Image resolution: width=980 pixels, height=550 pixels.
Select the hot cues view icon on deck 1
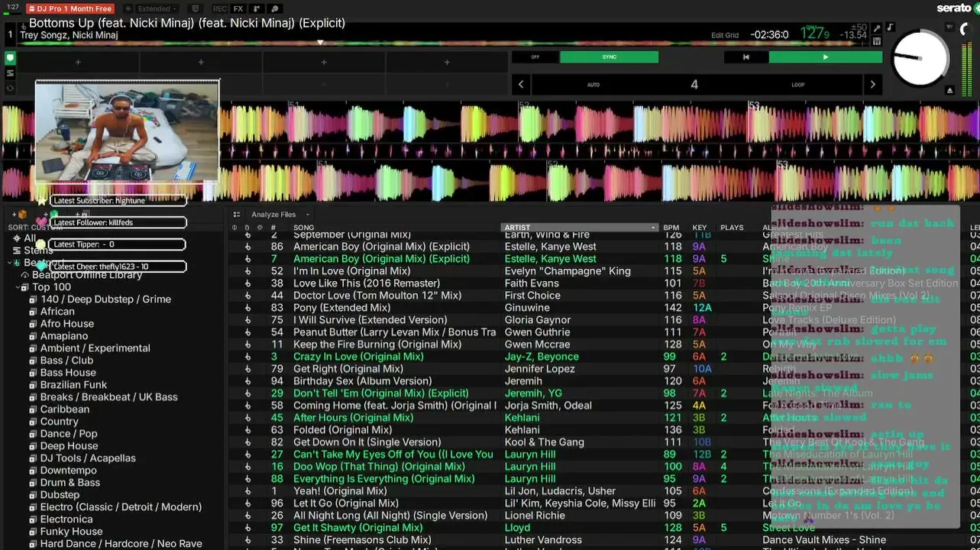(11, 58)
